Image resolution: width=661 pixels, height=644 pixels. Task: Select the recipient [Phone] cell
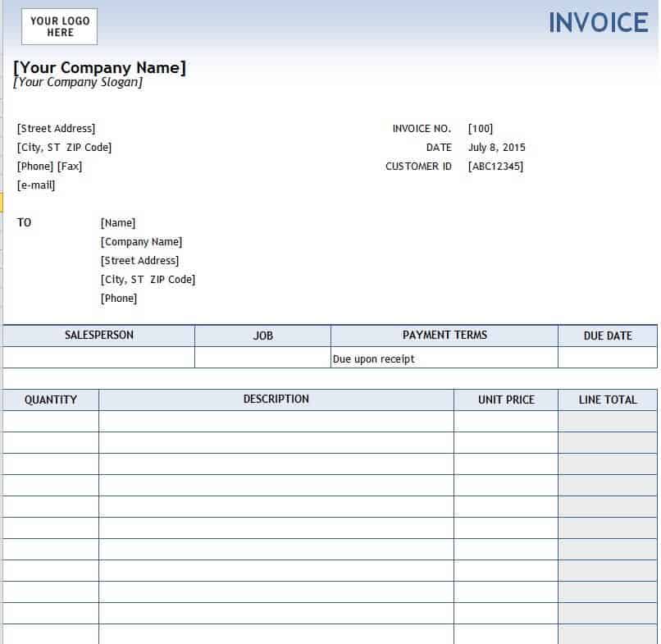pos(119,299)
